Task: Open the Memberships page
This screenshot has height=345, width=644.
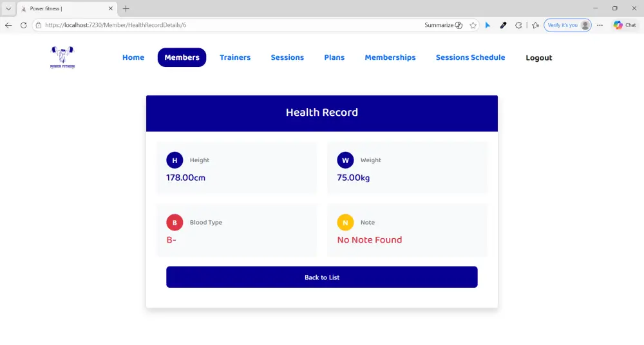Action: point(390,57)
